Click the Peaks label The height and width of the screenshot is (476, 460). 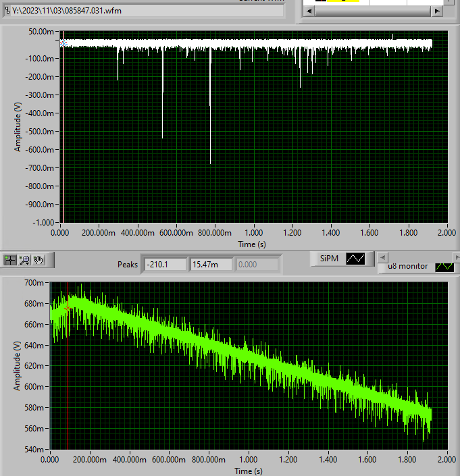pyautogui.click(x=128, y=265)
